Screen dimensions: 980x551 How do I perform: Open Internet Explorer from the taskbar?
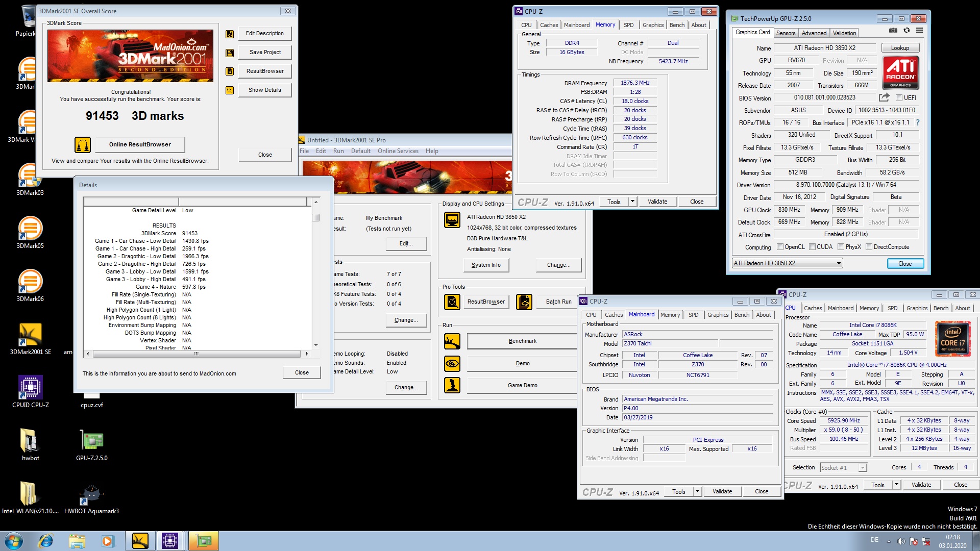(x=46, y=541)
